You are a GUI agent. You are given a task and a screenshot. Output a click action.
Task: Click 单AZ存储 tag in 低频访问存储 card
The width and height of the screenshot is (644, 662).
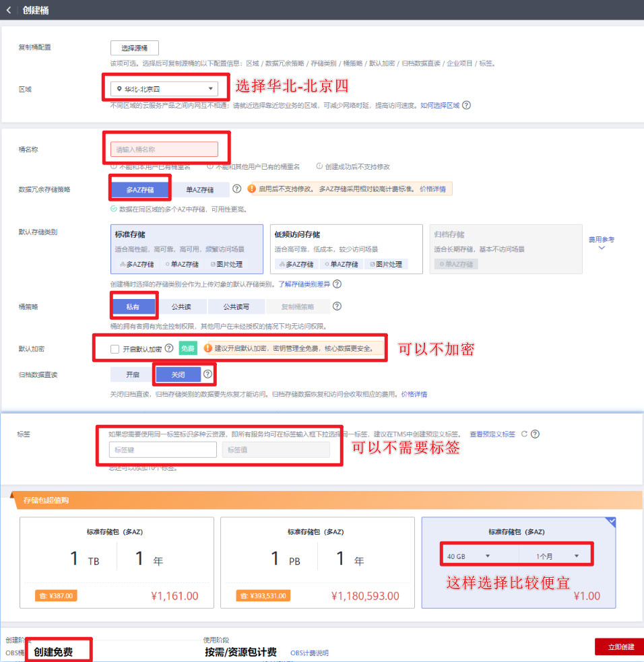tap(342, 264)
